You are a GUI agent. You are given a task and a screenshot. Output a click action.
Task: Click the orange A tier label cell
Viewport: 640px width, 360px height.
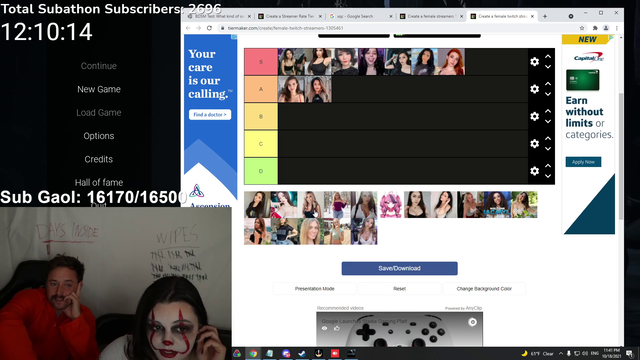(x=261, y=89)
